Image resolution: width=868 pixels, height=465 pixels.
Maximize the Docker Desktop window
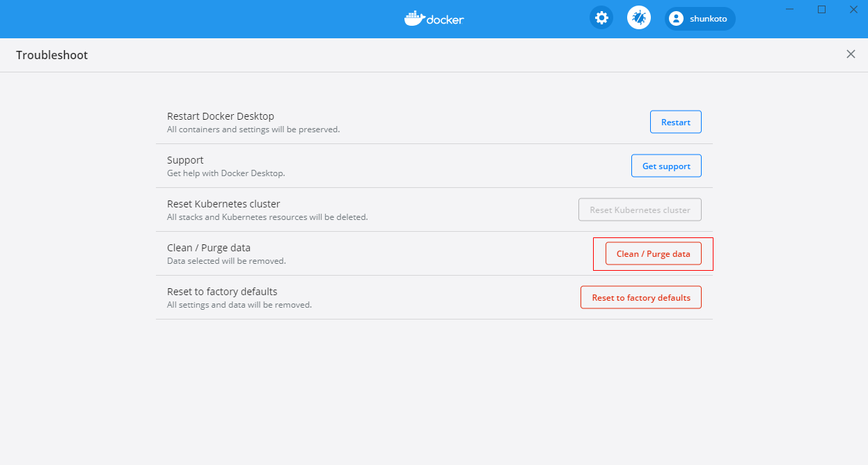point(821,10)
